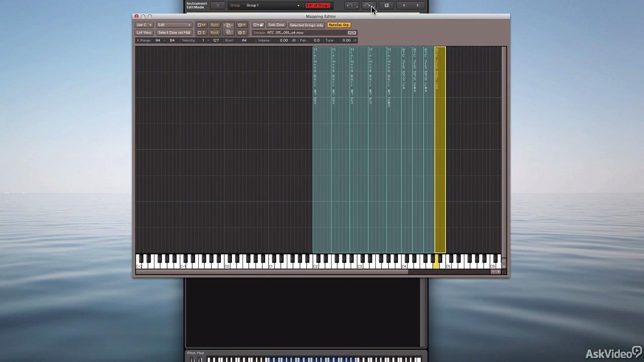Click set velocity range via MIDI icon
The image size is (644, 362).
242,33
